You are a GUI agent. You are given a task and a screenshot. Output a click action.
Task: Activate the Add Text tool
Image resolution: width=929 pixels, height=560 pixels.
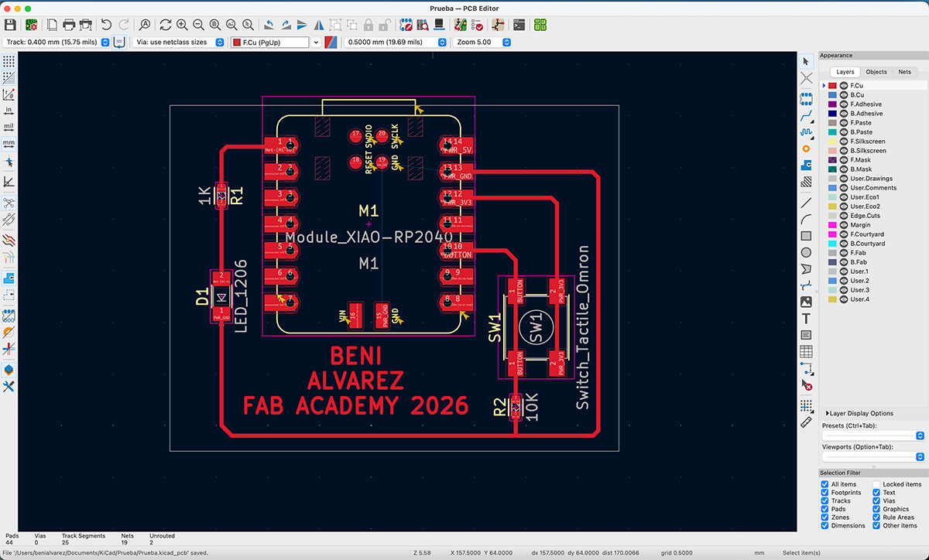pos(807,318)
